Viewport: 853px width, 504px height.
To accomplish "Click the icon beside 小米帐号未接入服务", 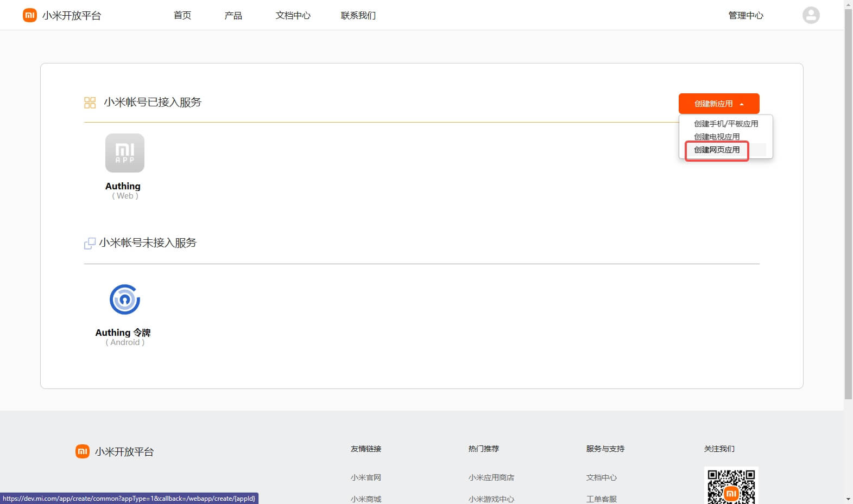I will 90,244.
